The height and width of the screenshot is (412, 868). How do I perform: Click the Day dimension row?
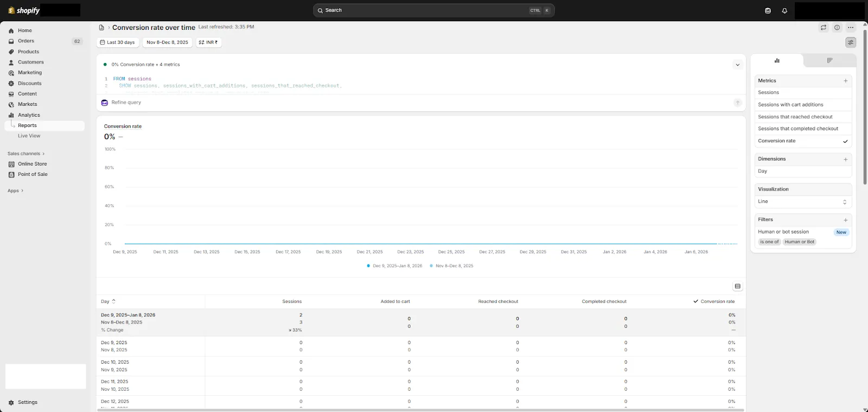(803, 172)
